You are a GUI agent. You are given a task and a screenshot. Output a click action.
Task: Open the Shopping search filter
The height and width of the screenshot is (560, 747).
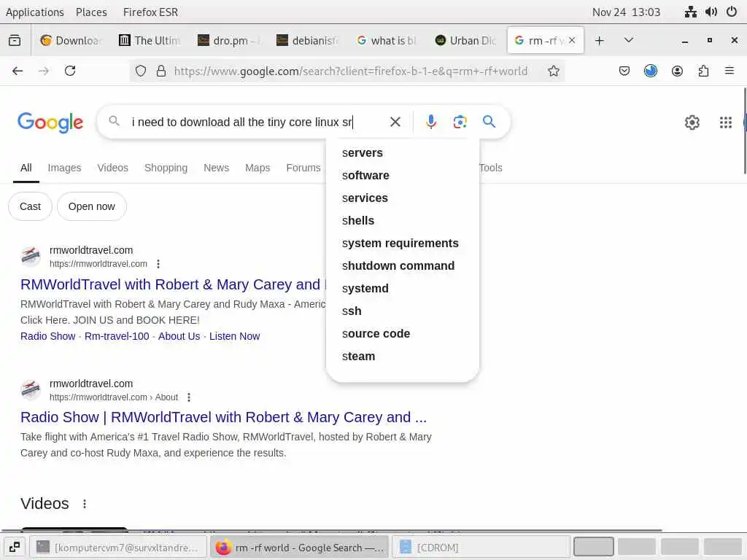click(166, 168)
